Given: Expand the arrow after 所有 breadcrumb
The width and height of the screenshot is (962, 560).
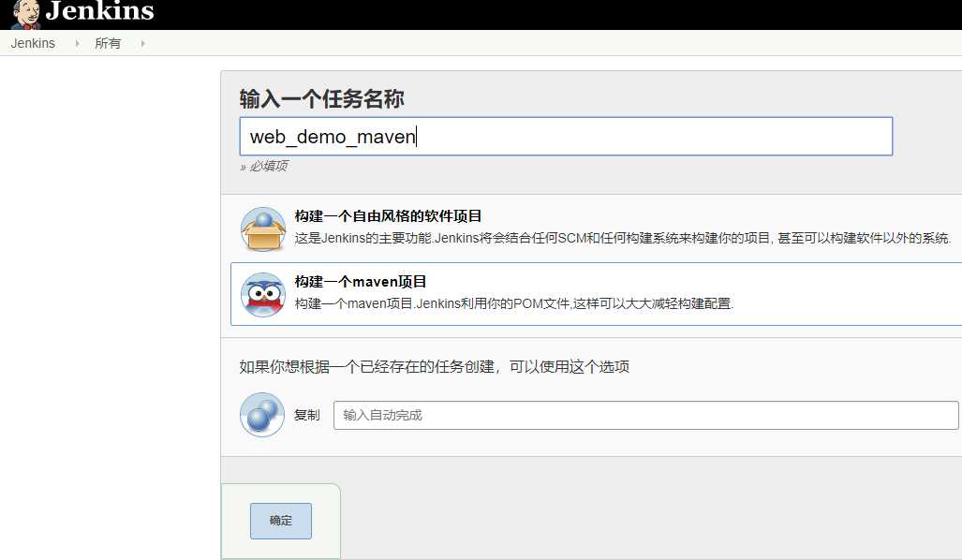Looking at the screenshot, I should coord(143,44).
